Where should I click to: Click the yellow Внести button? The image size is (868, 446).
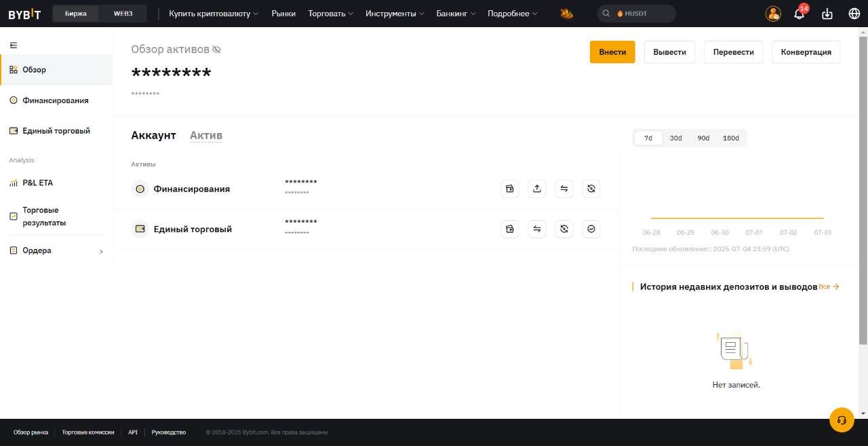point(612,52)
